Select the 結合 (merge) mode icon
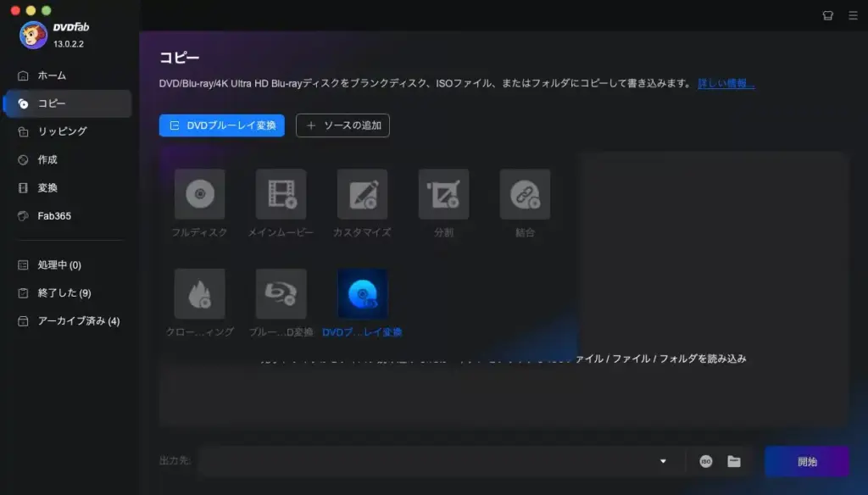The height and width of the screenshot is (495, 868). coord(524,193)
